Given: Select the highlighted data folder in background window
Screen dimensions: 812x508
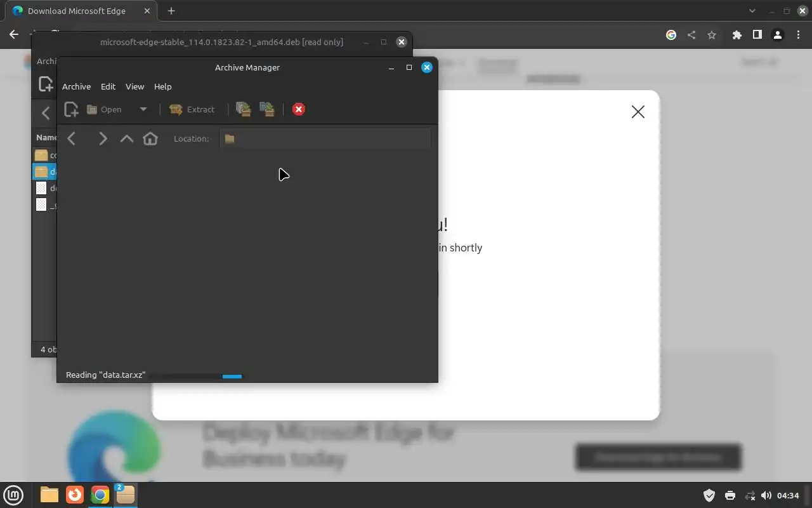Looking at the screenshot, I should (44, 171).
